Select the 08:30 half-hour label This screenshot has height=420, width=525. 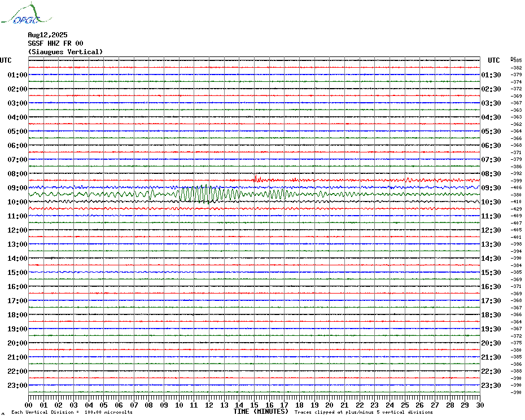[491, 174]
